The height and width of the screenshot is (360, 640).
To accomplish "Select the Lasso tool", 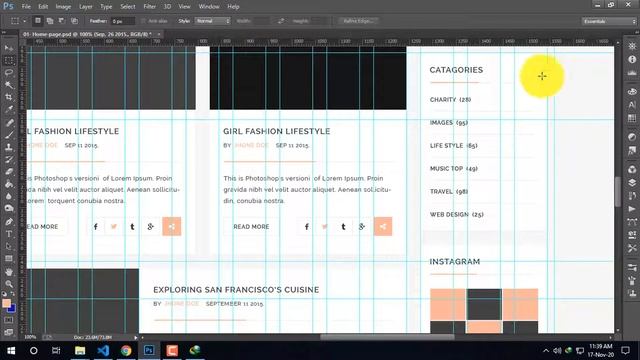I will pos(9,73).
